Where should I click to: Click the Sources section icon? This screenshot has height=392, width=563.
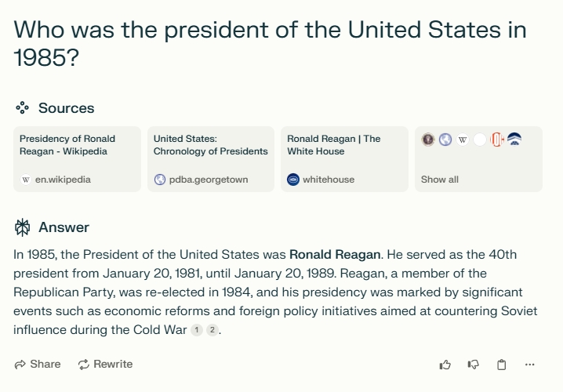[22, 108]
